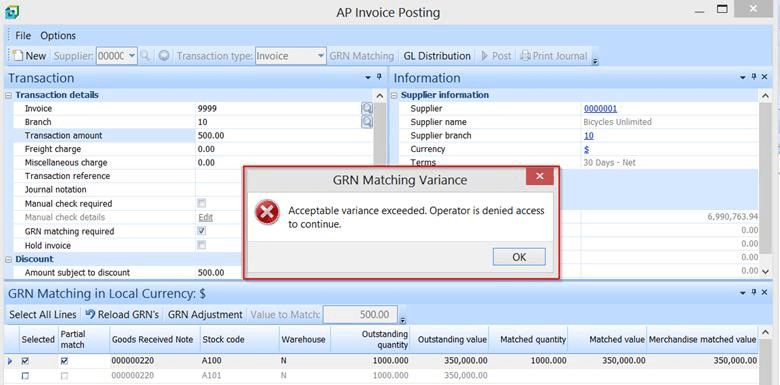The width and height of the screenshot is (780, 385).
Task: Click the Freight charge value field
Action: [x=284, y=149]
